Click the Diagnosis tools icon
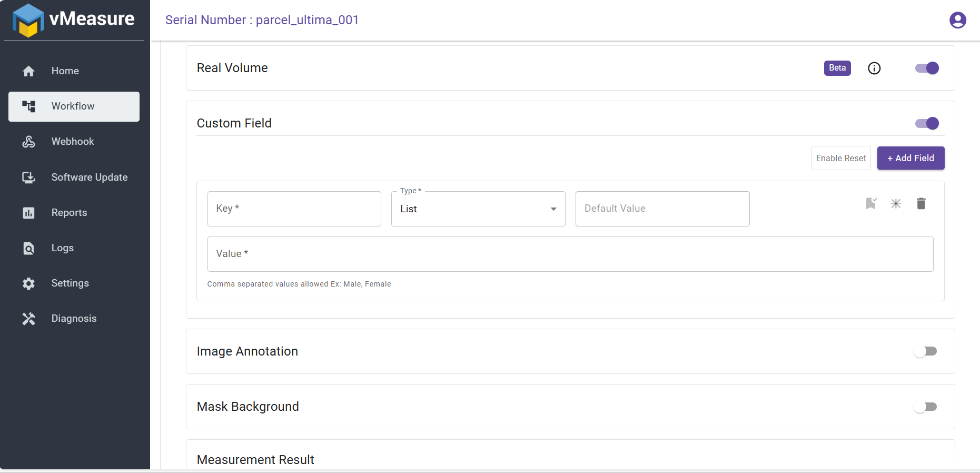 29,319
